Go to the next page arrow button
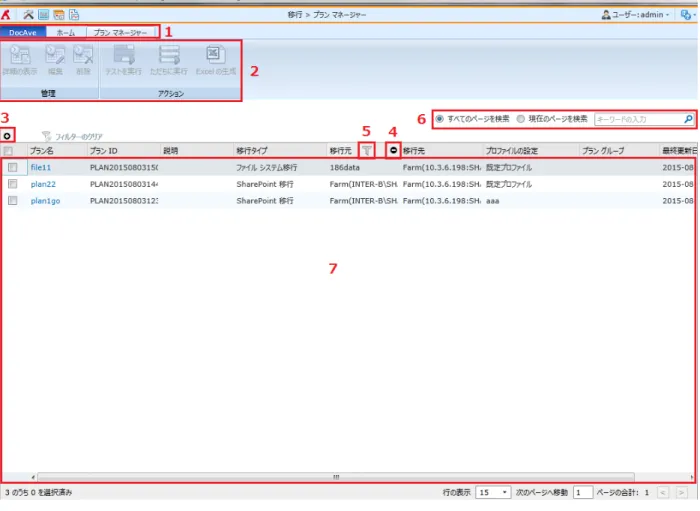 [681, 492]
